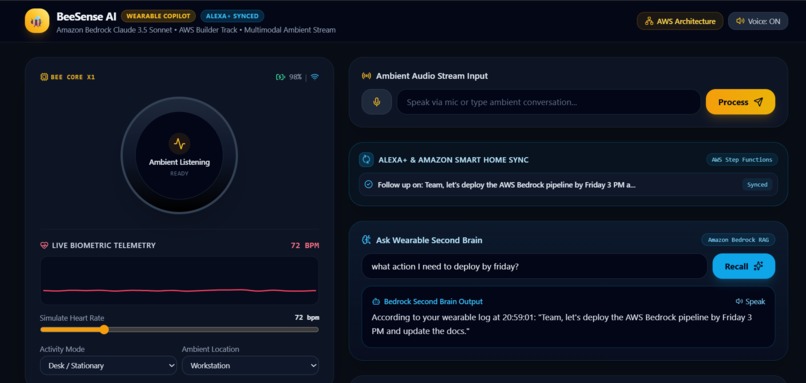Click the BeeSense AI logo icon
This screenshot has width=806, height=383.
(x=37, y=21)
